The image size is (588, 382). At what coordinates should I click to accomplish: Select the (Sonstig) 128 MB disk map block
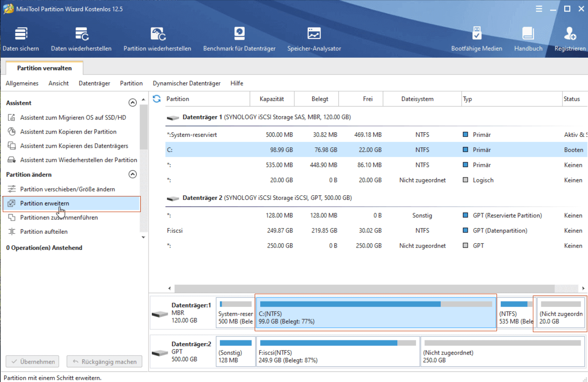tap(235, 351)
